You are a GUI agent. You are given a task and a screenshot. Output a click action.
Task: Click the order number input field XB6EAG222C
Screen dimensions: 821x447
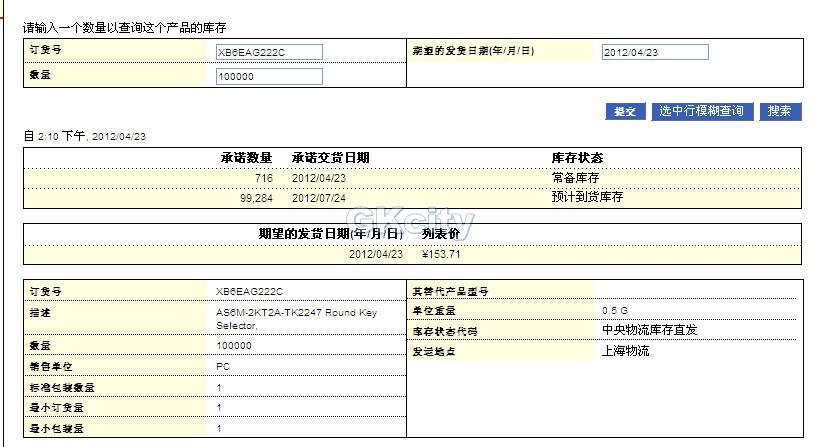pos(269,52)
